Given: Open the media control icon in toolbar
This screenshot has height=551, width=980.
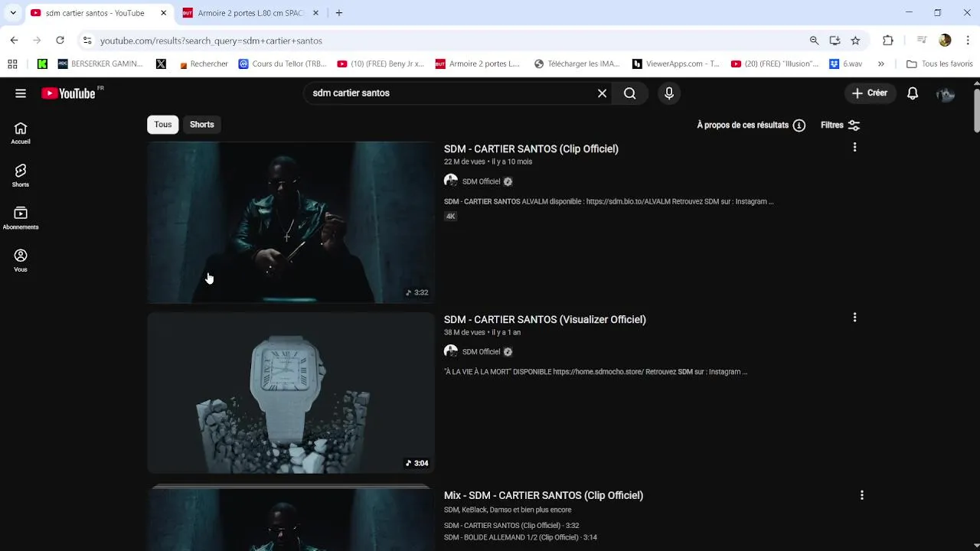Looking at the screenshot, I should [922, 41].
